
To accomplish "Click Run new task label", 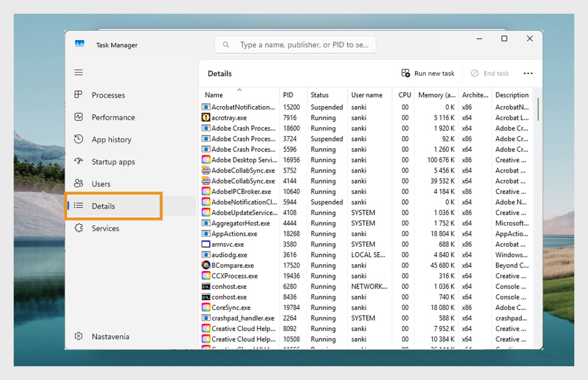I will pyautogui.click(x=434, y=74).
